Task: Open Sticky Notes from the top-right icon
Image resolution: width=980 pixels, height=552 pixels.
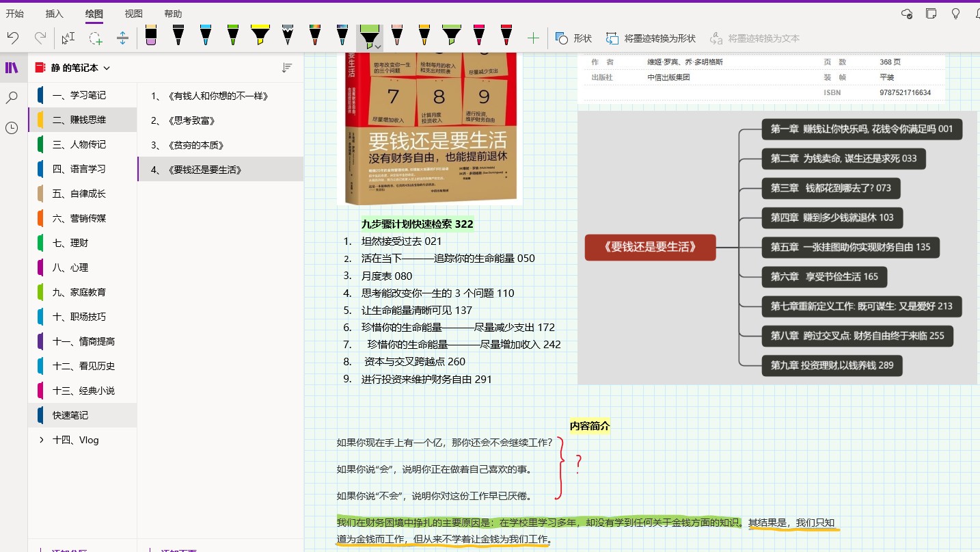Action: click(931, 14)
